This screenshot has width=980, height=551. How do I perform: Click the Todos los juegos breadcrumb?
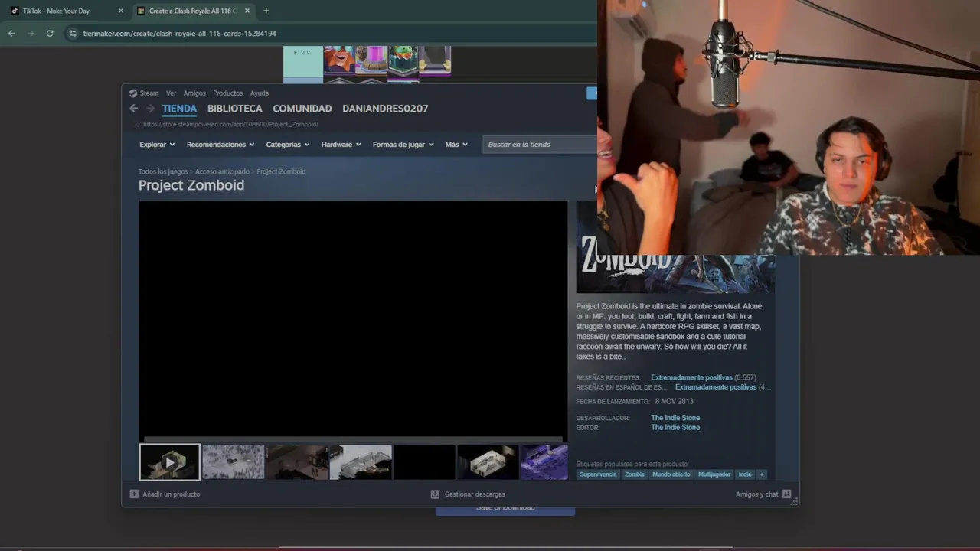(x=163, y=171)
